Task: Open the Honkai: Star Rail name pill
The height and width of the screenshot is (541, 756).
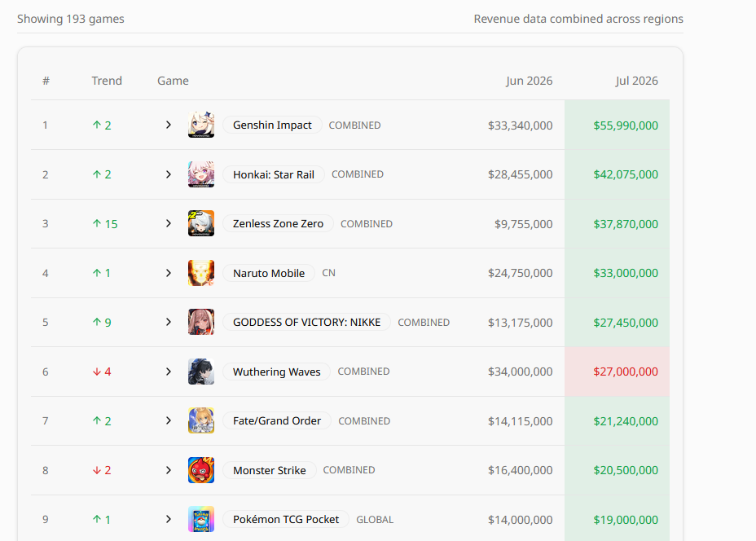Action: [x=274, y=174]
